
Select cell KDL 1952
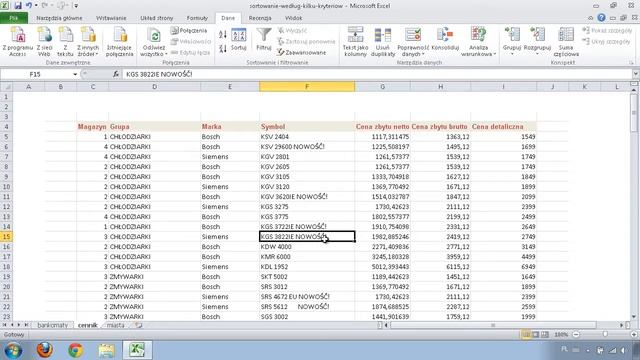307,267
